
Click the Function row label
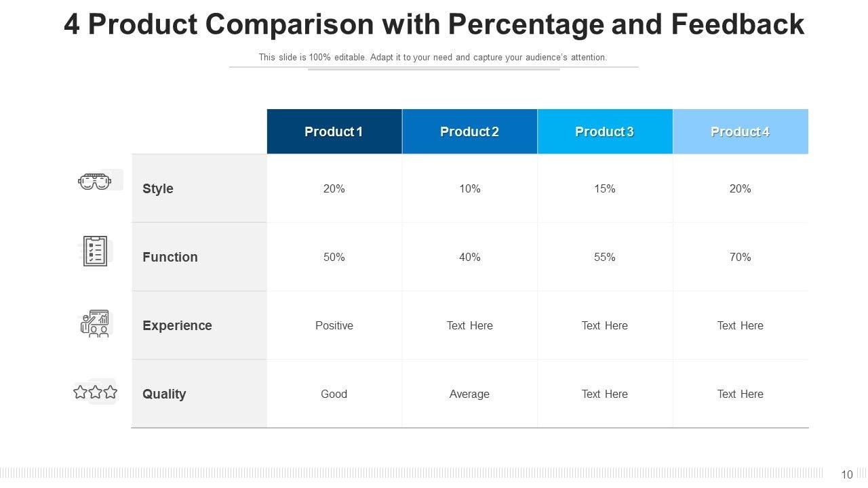pyautogui.click(x=170, y=257)
